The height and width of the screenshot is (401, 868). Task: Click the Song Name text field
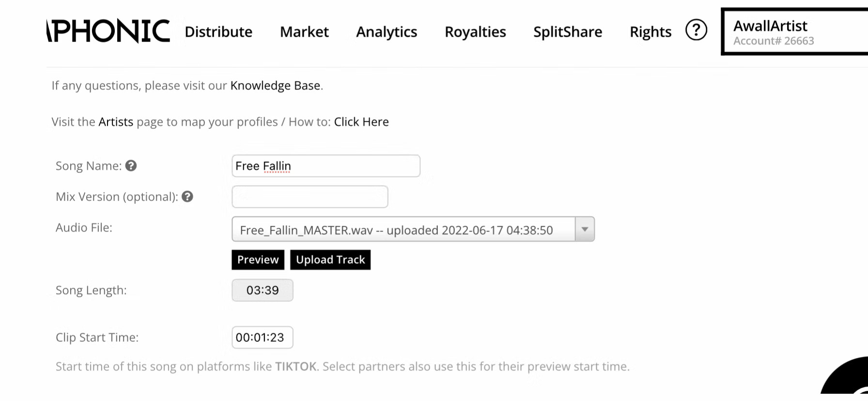click(325, 166)
